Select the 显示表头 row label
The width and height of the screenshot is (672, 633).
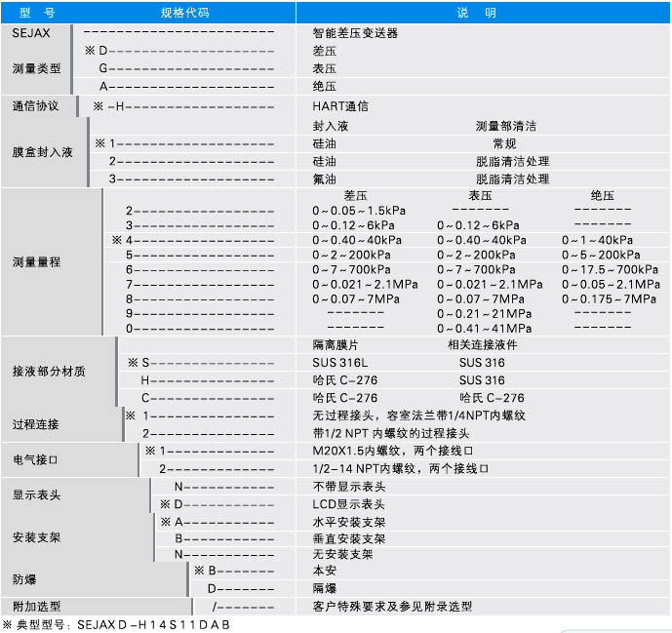(x=36, y=495)
